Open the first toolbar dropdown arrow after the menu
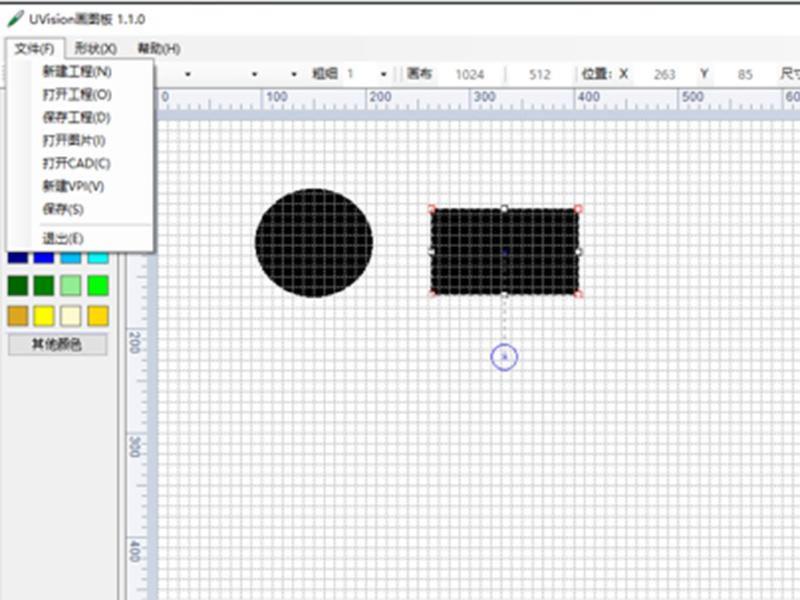The width and height of the screenshot is (800, 600). [x=188, y=74]
